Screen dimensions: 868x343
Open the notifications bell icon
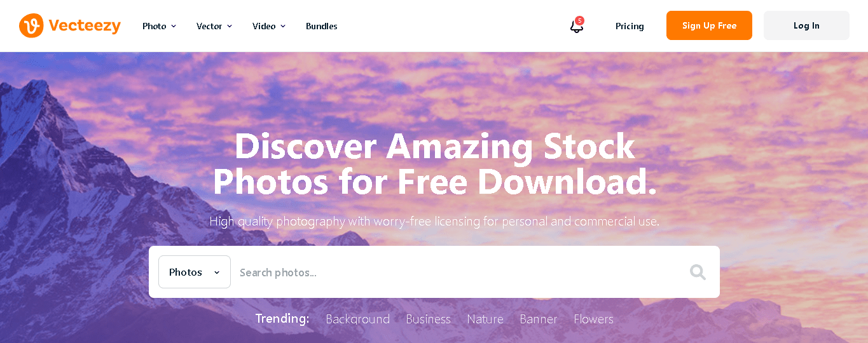click(576, 27)
